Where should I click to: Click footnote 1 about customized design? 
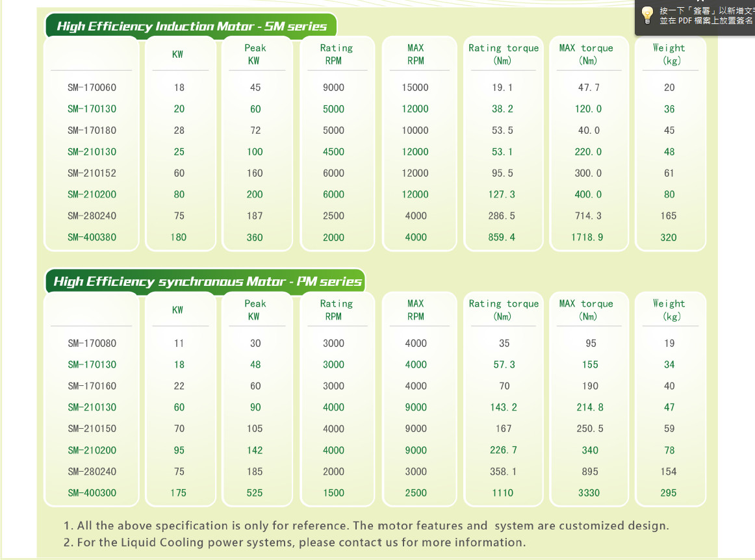coord(366,526)
